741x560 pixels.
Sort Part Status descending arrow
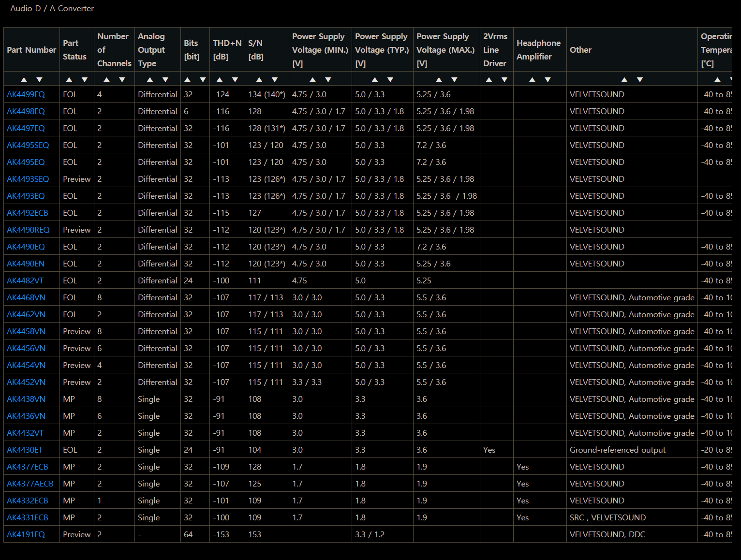[x=85, y=80]
